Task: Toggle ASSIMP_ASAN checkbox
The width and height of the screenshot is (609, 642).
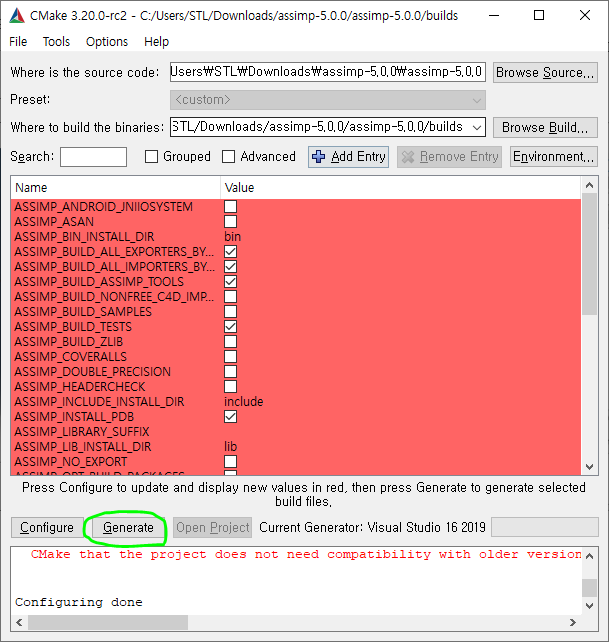Action: [231, 222]
